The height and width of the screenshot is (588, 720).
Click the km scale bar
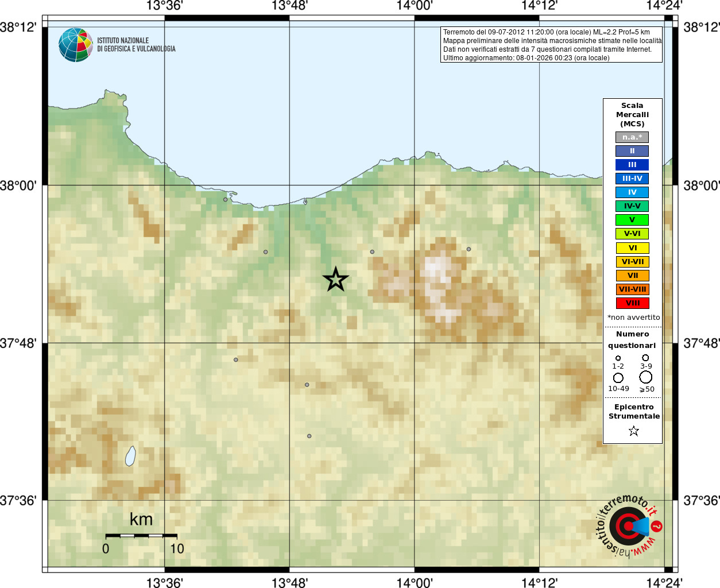tap(141, 536)
